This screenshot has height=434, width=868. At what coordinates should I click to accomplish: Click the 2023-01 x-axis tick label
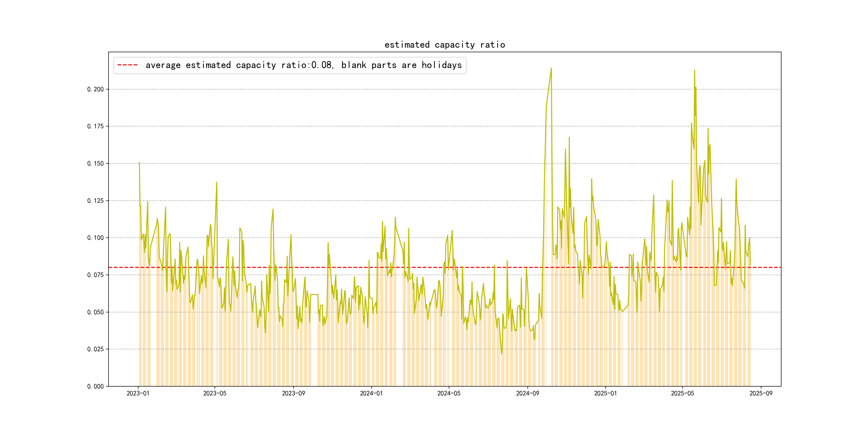coord(138,393)
